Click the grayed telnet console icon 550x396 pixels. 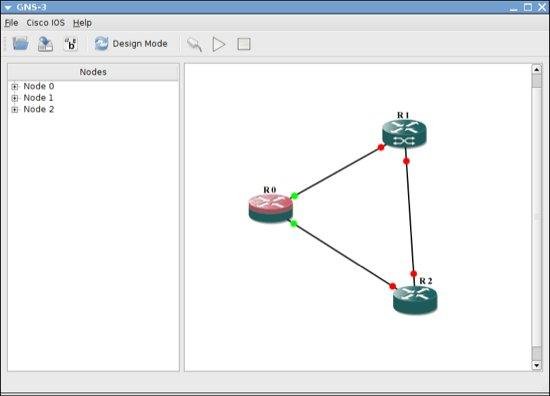[194, 45]
